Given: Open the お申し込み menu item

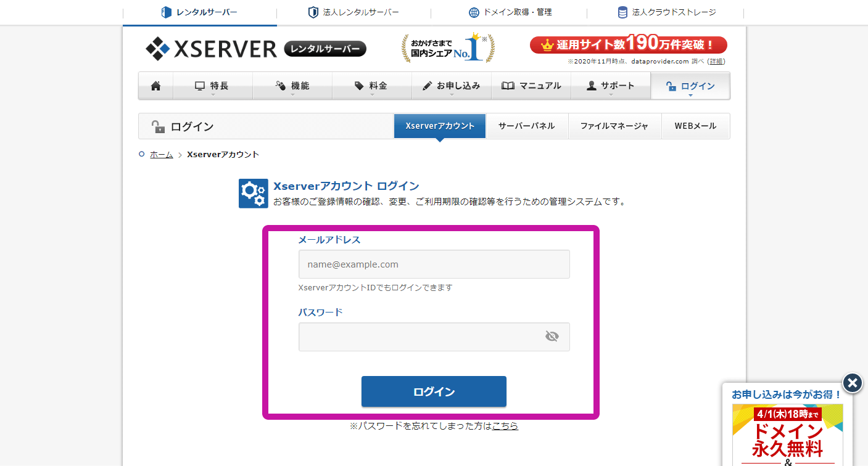Looking at the screenshot, I should pos(451,86).
